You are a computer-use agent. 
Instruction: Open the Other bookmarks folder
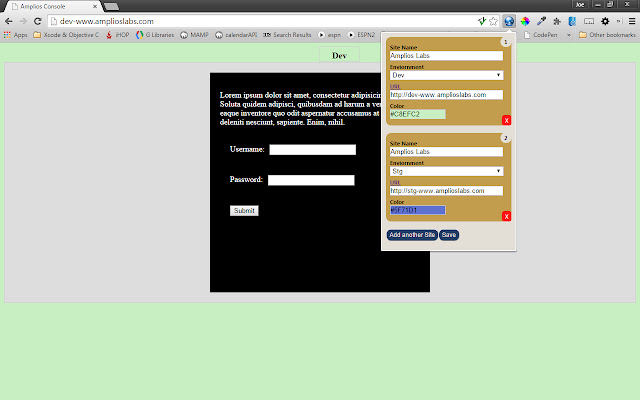coord(607,35)
